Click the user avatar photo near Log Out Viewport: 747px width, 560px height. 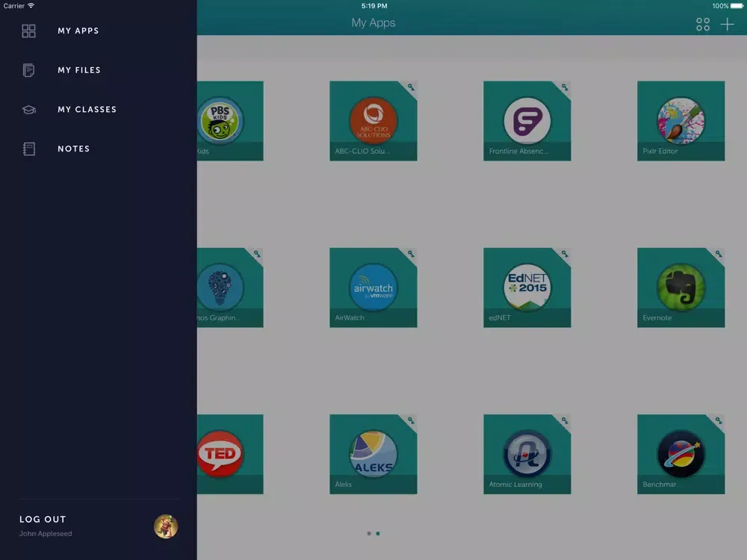(166, 526)
